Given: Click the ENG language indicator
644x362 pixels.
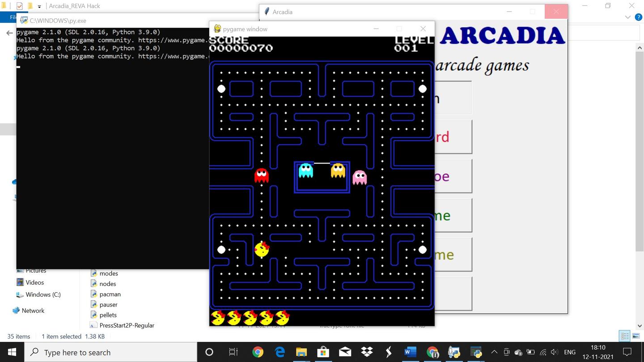Looking at the screenshot, I should [570, 352].
